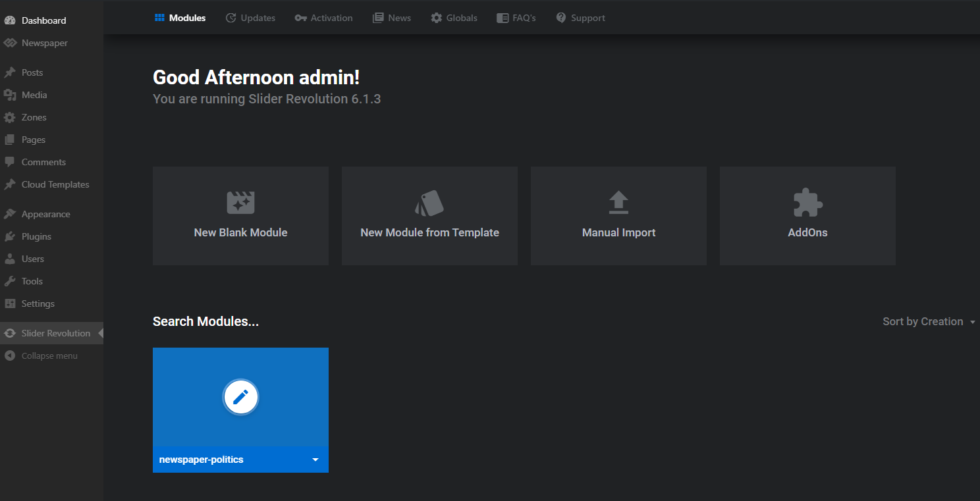Switch to the Modules tab
Viewport: 980px width, 501px height.
180,18
